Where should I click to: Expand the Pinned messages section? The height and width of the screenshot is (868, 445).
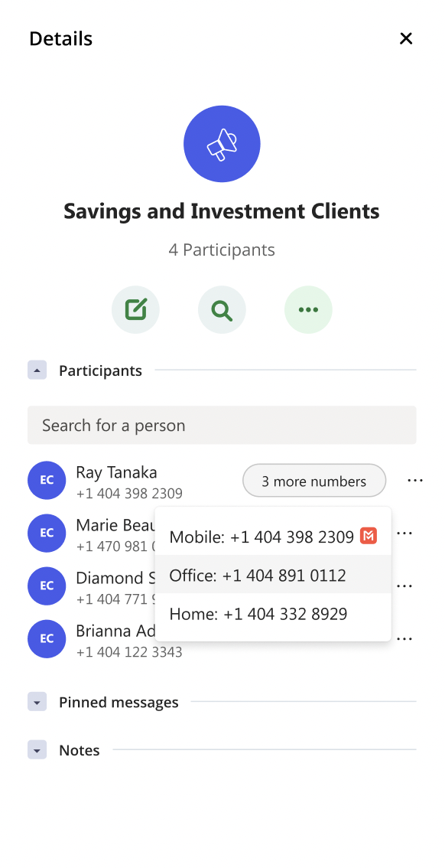click(37, 701)
